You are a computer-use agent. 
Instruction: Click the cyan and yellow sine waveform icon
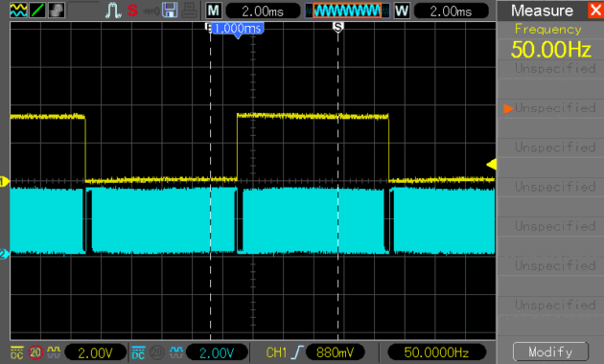point(18,11)
